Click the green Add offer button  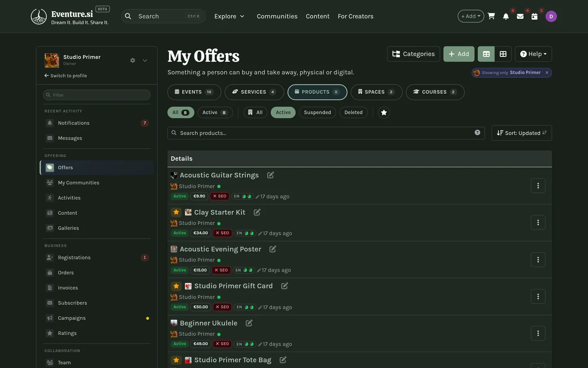coord(459,54)
